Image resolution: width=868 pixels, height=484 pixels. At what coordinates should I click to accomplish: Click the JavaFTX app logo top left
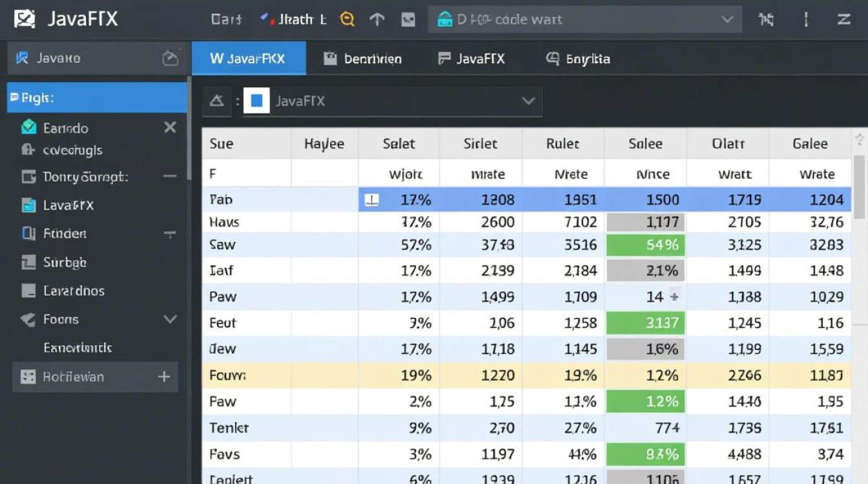coord(26,19)
